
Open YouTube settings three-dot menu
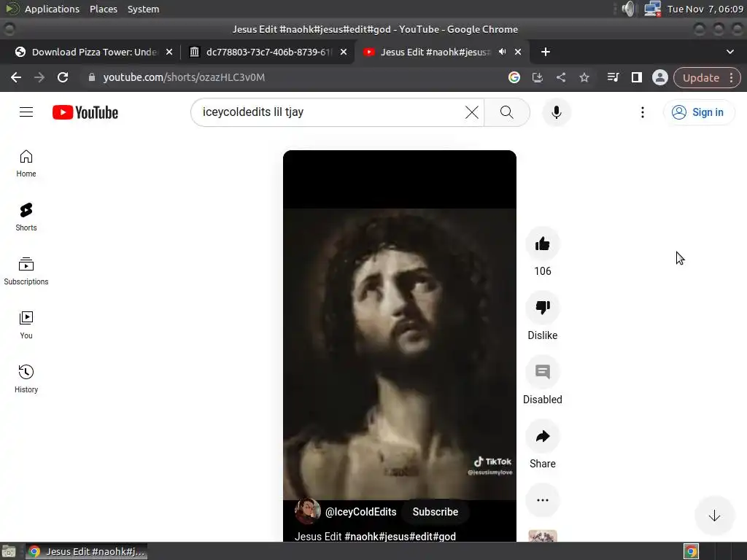(643, 112)
